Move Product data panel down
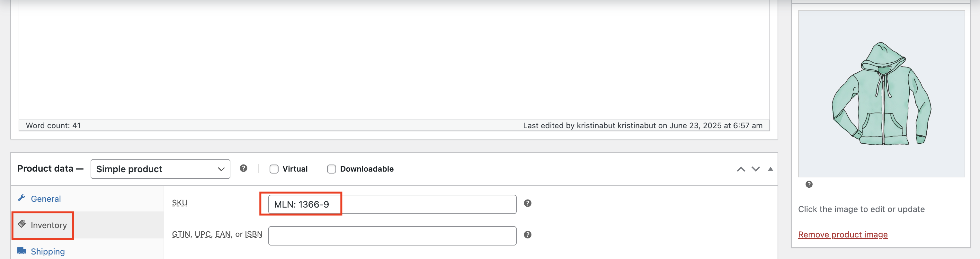This screenshot has height=259, width=980. pyautogui.click(x=755, y=169)
